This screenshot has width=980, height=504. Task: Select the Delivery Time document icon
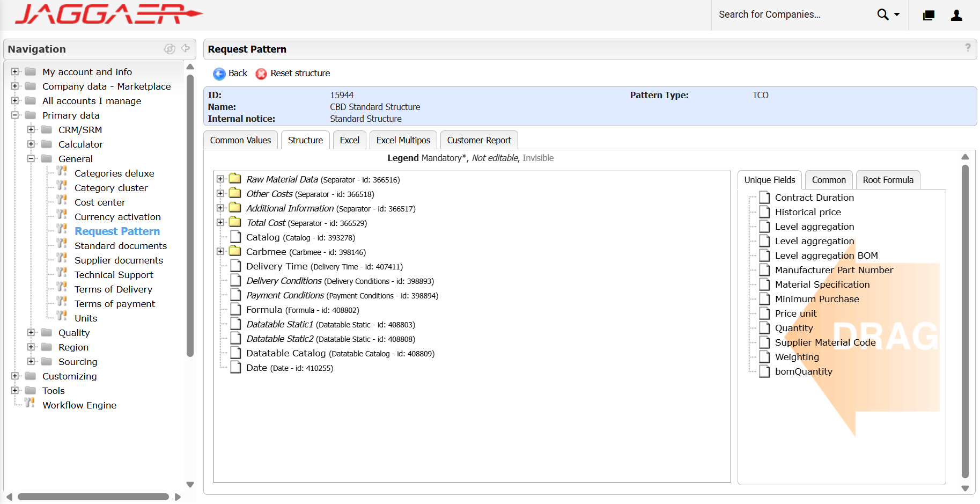tap(235, 266)
